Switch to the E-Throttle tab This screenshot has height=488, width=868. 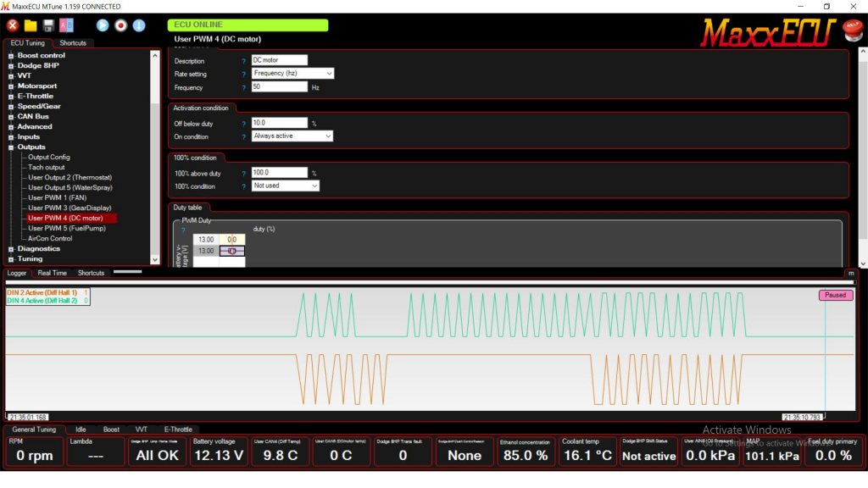click(178, 430)
